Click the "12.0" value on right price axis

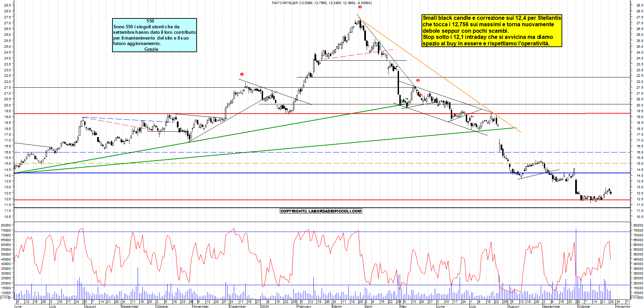[639, 199]
